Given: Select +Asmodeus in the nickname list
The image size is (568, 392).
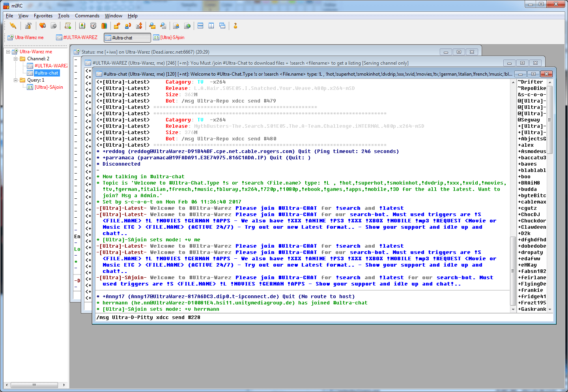Looking at the screenshot, I should [x=532, y=151].
